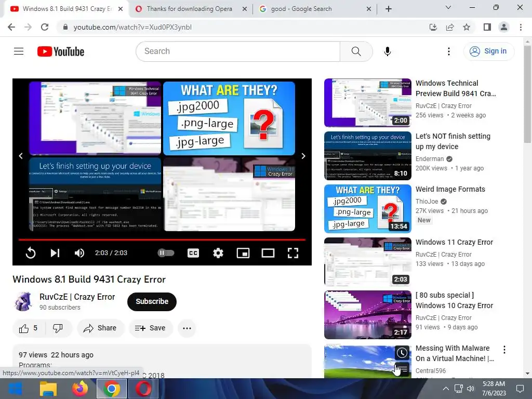The height and width of the screenshot is (399, 532).
Task: Enable miniplayer mode
Action: point(243,253)
